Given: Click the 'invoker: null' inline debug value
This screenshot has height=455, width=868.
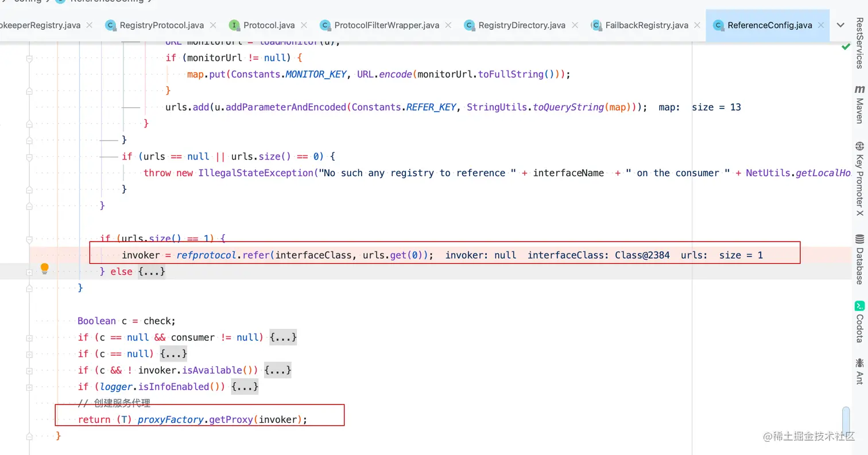Looking at the screenshot, I should (x=480, y=255).
